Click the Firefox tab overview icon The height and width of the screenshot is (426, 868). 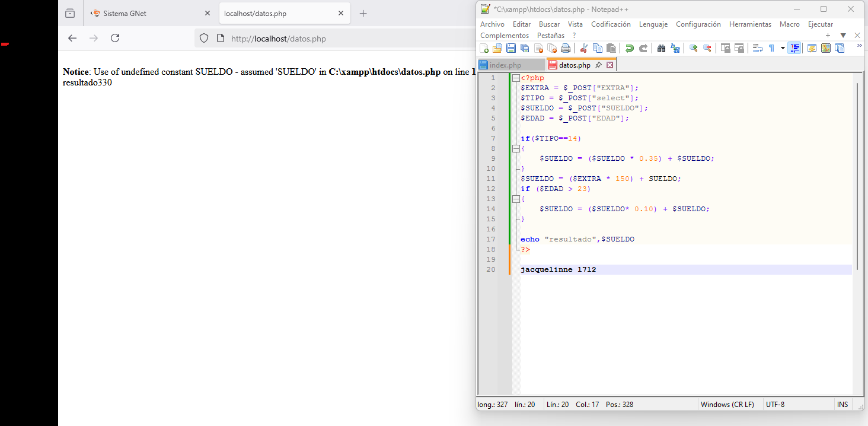click(70, 13)
